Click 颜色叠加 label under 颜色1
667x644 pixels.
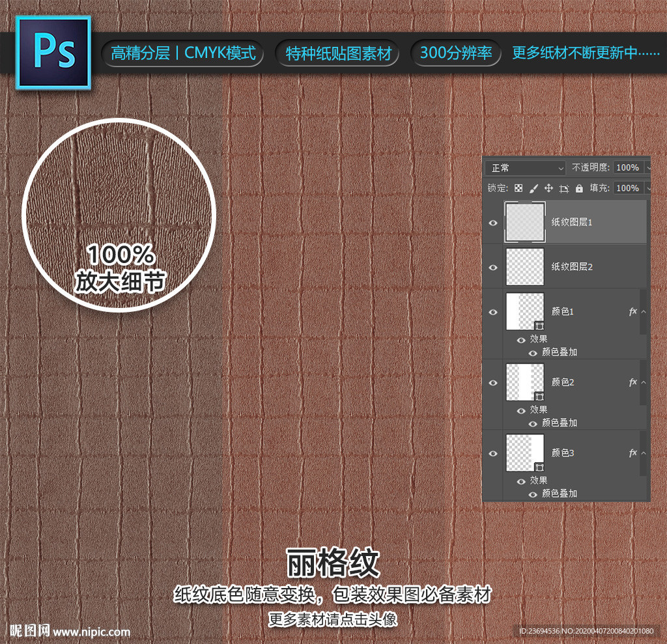(x=560, y=352)
